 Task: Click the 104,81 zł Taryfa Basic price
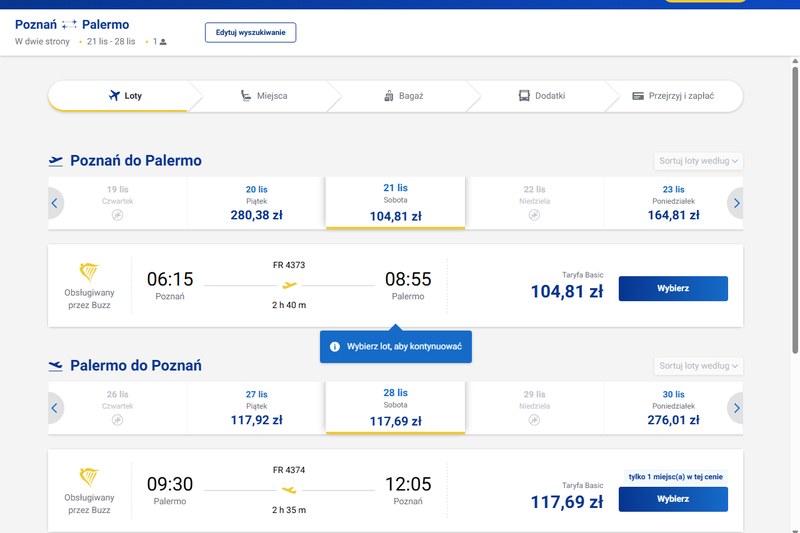[567, 292]
